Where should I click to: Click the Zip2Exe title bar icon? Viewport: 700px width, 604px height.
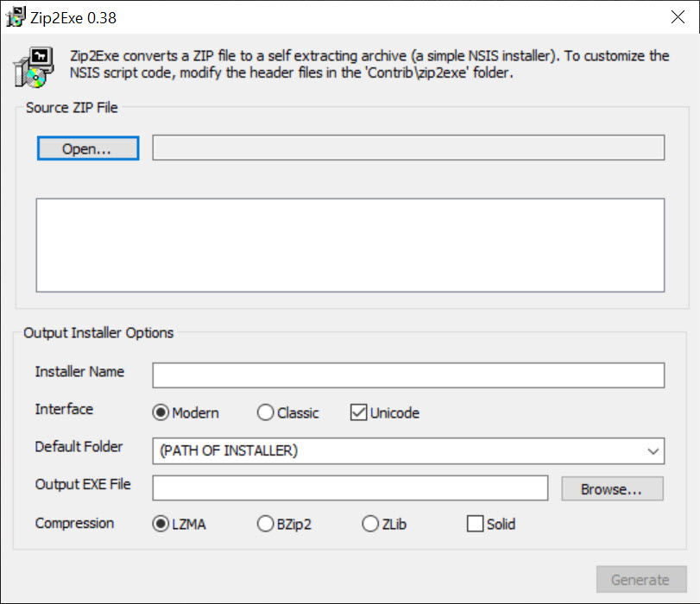coord(16,17)
